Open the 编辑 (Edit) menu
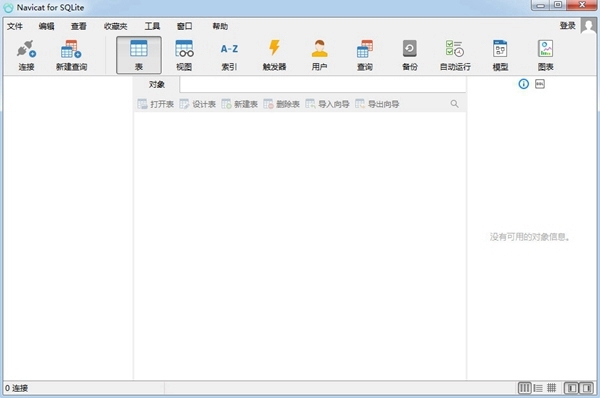 coord(46,26)
